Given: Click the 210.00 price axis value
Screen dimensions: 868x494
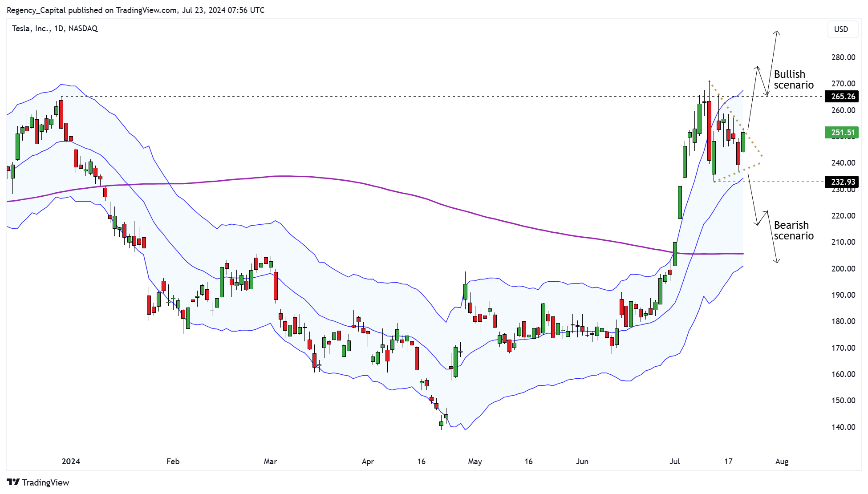Looking at the screenshot, I should click(x=843, y=242).
